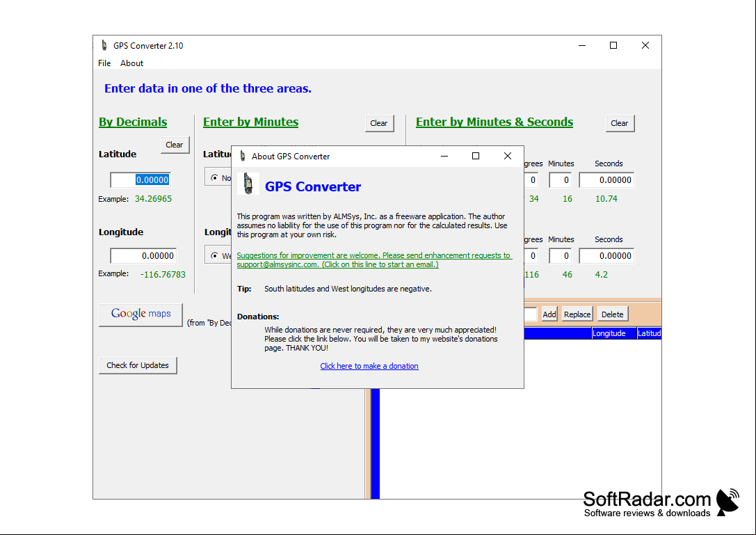Select the Latitude column header at right edge

pyautogui.click(x=649, y=333)
